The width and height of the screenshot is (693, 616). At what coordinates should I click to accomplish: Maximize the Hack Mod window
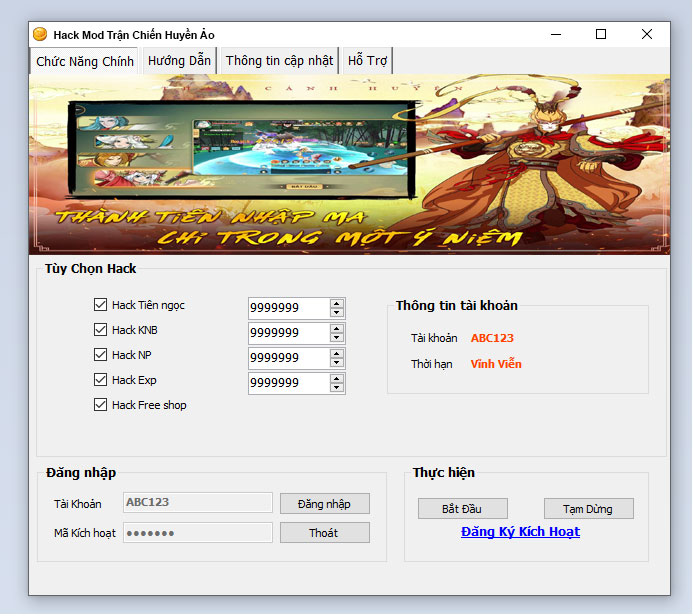(601, 34)
